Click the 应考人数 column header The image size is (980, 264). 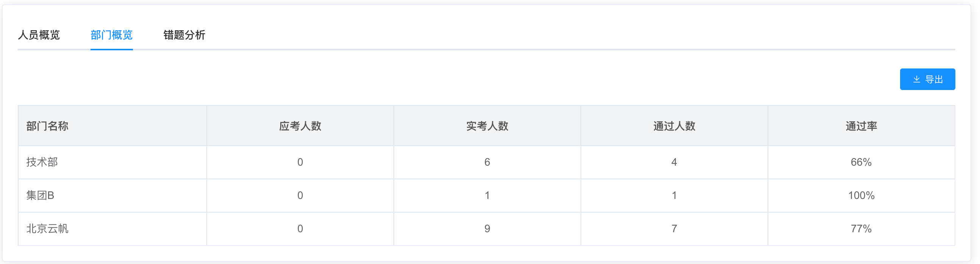(x=300, y=126)
